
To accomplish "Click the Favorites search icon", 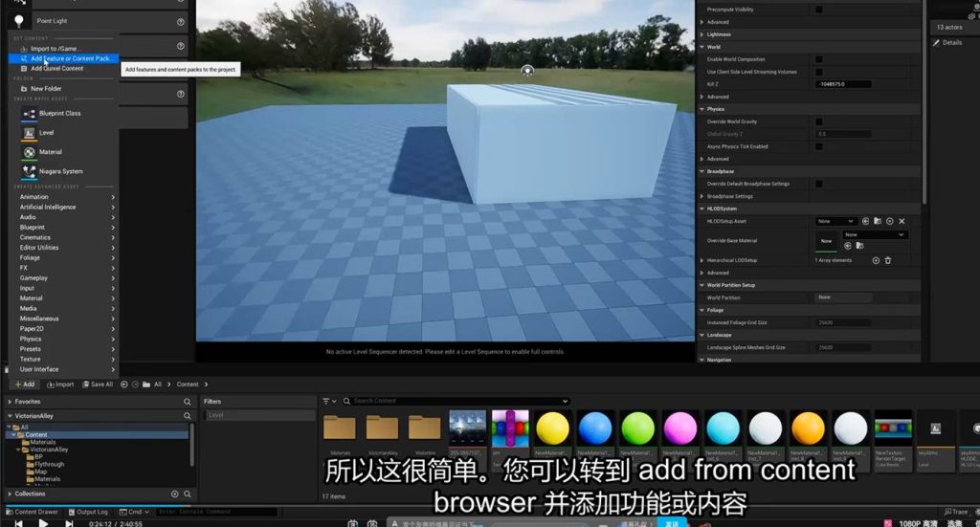I will pyautogui.click(x=187, y=402).
